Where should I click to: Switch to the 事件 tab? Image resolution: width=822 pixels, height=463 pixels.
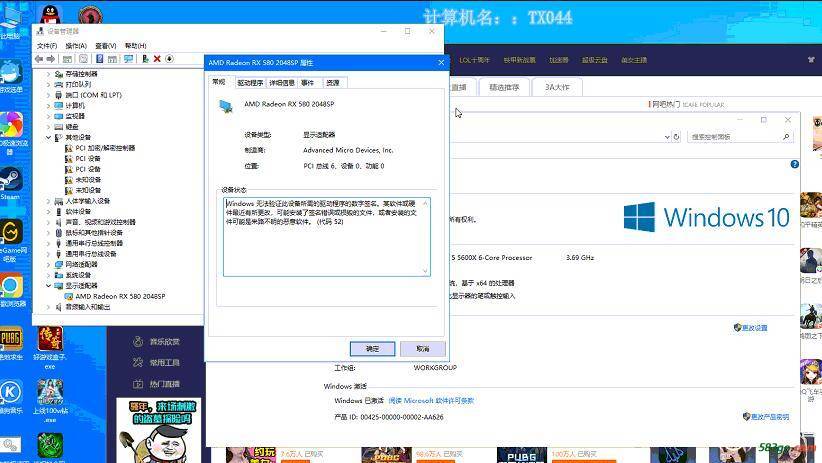308,83
